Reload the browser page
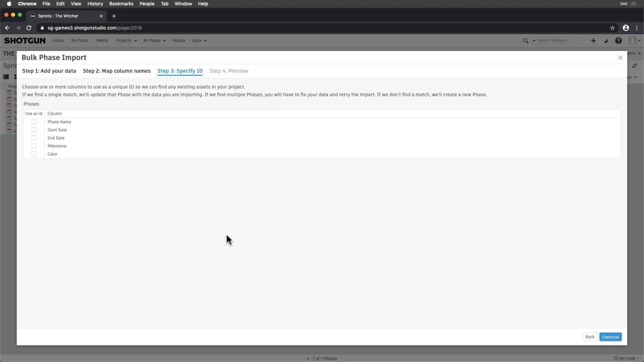 29,28
